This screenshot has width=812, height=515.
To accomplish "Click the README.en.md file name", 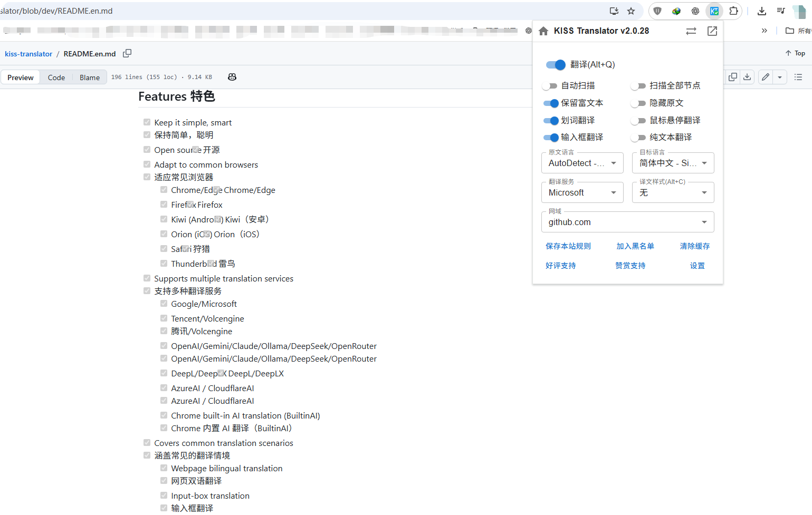I will (90, 54).
